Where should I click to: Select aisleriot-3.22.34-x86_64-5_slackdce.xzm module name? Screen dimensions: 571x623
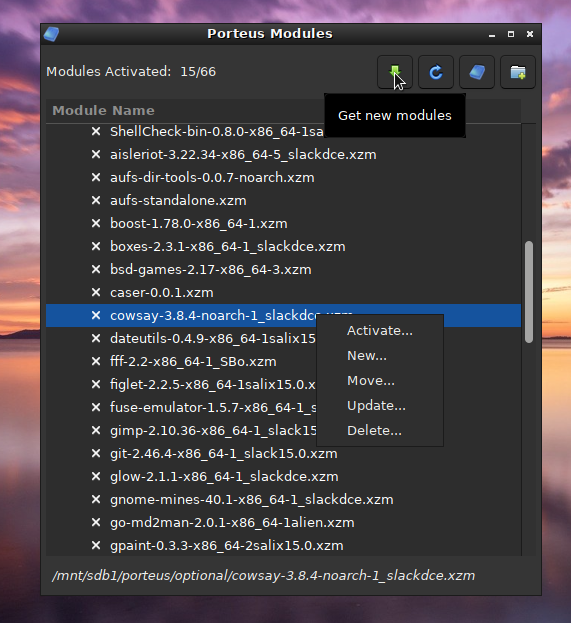coord(243,155)
